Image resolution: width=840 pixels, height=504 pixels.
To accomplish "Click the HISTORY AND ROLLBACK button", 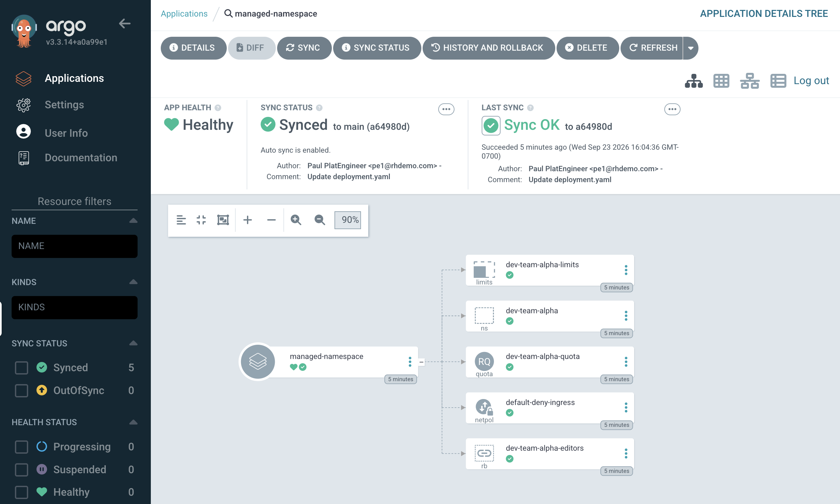I will coord(489,48).
